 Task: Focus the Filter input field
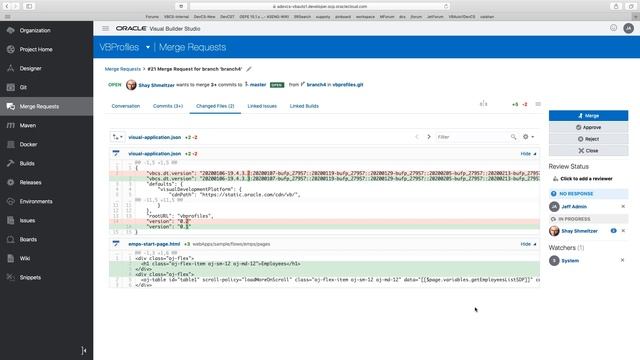472,137
